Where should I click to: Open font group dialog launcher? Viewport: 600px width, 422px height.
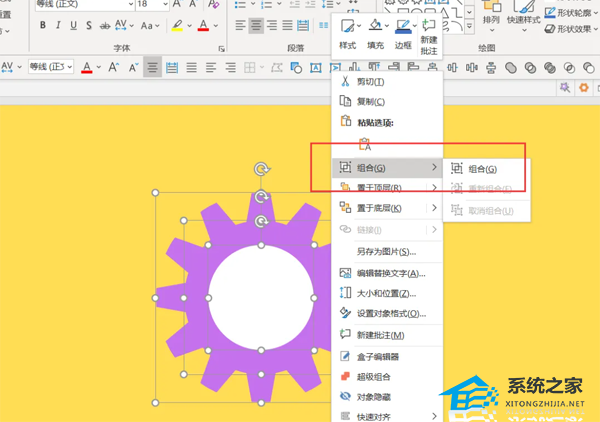[221, 49]
